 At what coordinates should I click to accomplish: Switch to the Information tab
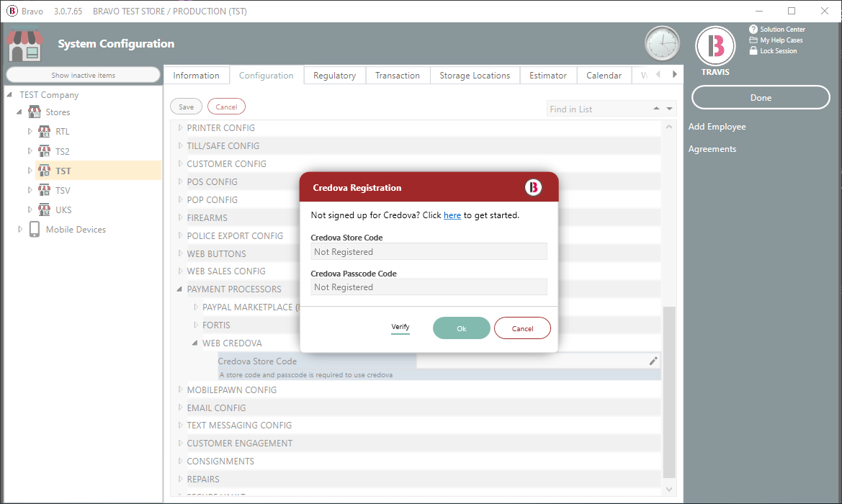(x=196, y=76)
